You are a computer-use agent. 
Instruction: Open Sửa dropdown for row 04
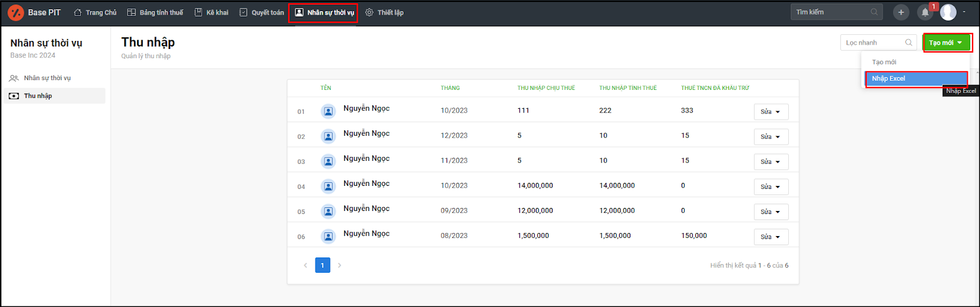point(771,187)
